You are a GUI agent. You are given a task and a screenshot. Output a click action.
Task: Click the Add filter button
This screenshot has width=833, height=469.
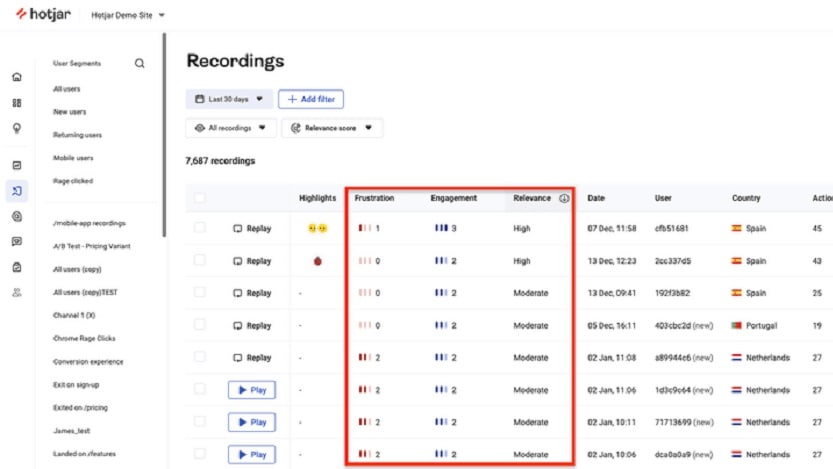tap(311, 99)
